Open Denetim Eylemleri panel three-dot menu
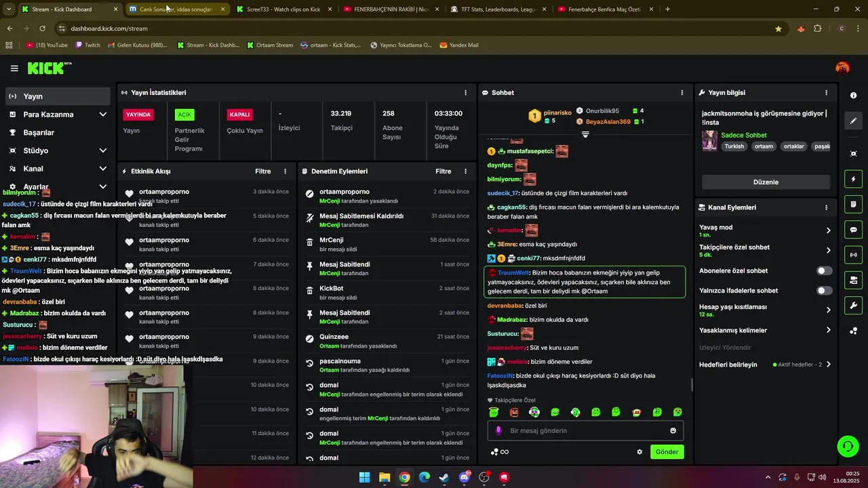Screen dimensions: 868x488 click(x=465, y=171)
